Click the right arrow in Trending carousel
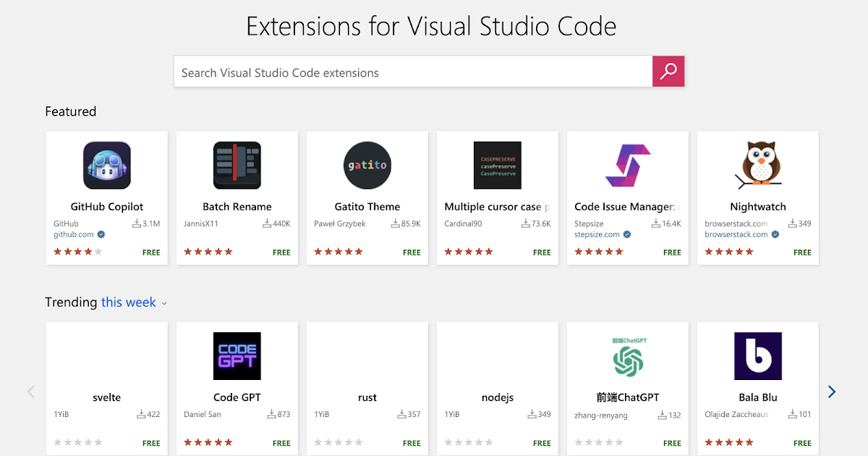The width and height of the screenshot is (868, 456). click(831, 391)
